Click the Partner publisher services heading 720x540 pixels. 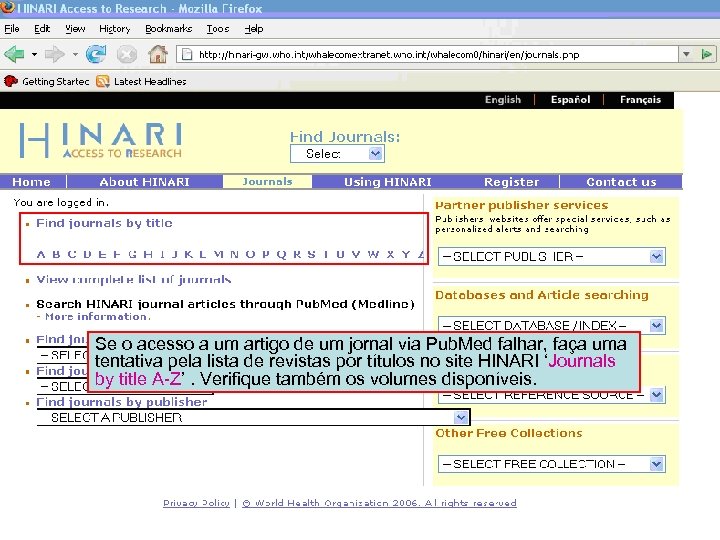[x=522, y=205]
